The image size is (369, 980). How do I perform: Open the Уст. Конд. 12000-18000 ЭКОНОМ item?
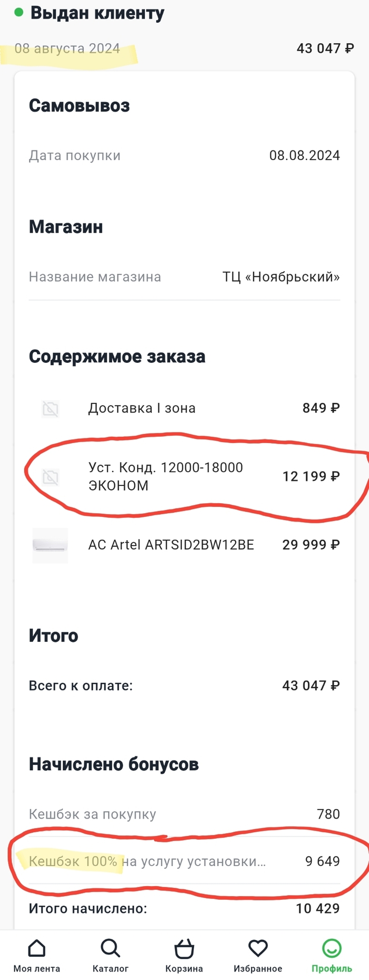[166, 476]
